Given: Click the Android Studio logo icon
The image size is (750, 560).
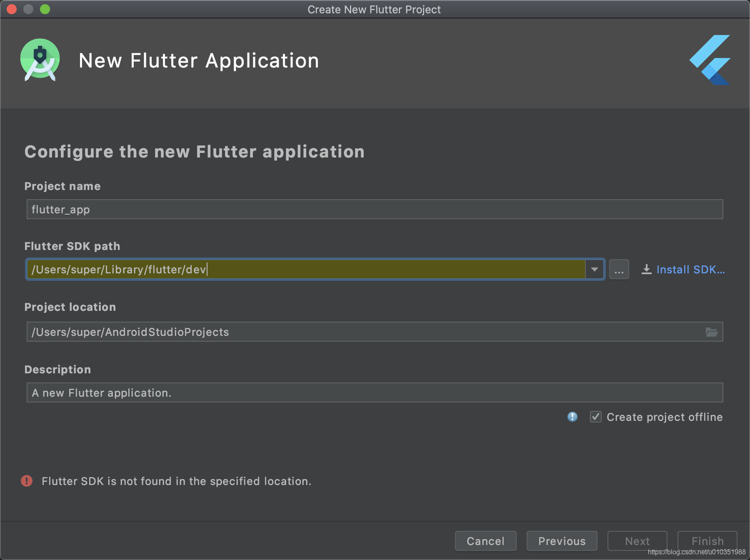Looking at the screenshot, I should tap(40, 60).
